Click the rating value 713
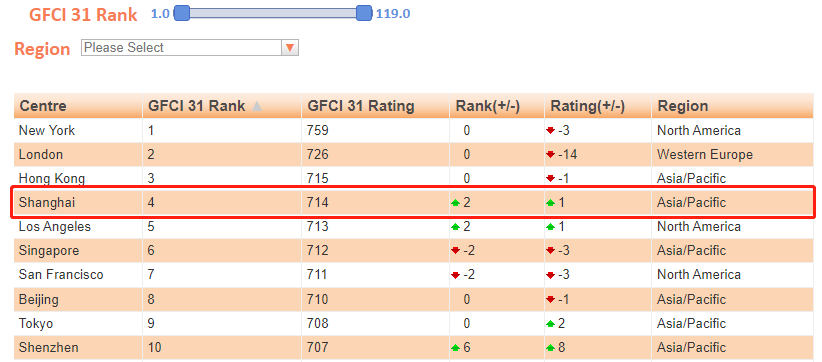The image size is (822, 362). [318, 226]
